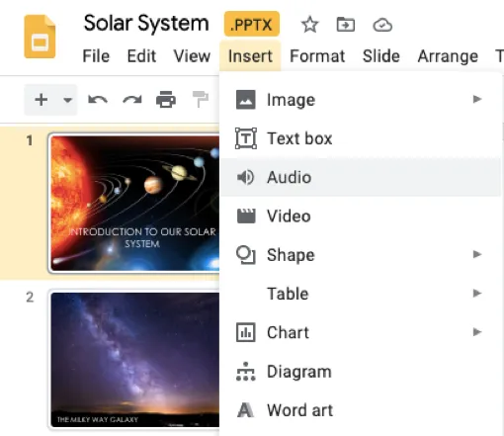504x436 pixels.
Task: Click the Diagram hierarchy icon
Action: [246, 372]
